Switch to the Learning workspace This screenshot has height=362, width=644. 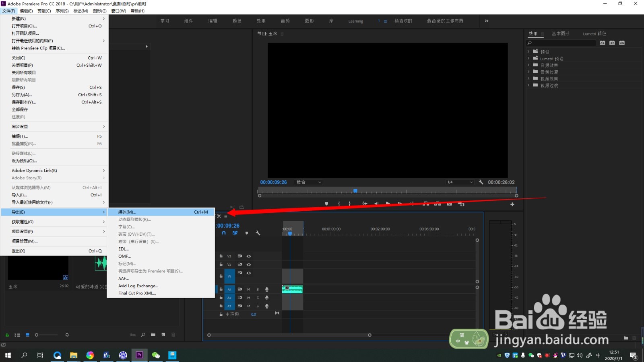point(356,21)
